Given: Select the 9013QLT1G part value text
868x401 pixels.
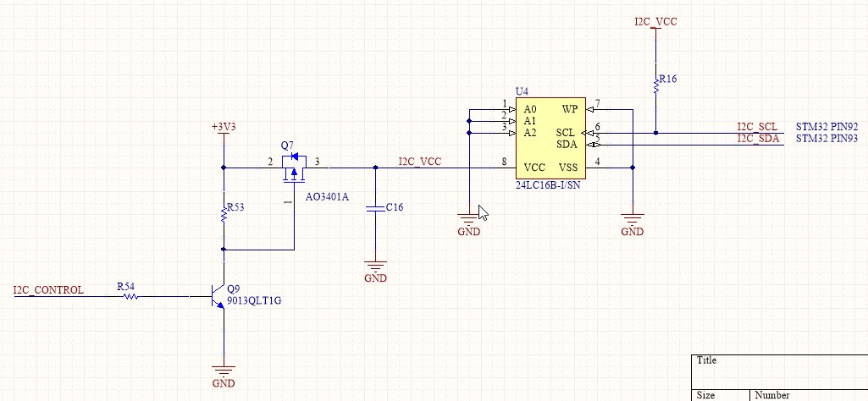Looking at the screenshot, I should tap(254, 300).
